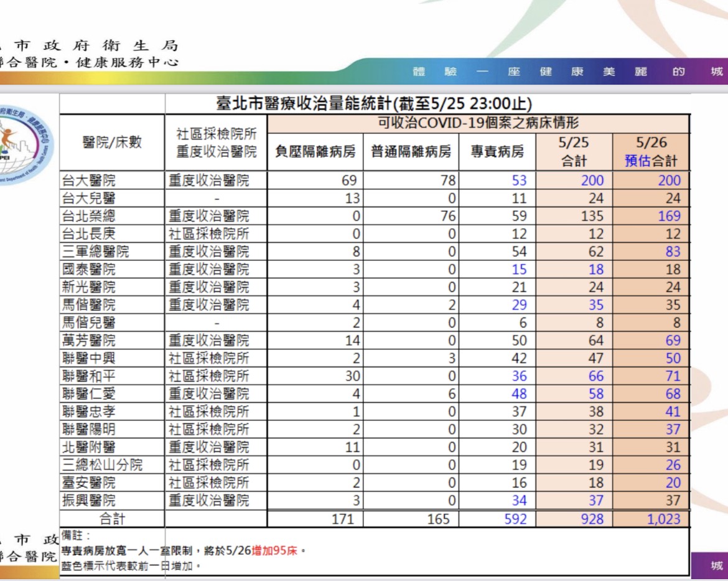Select the 聯醫陽明 row name
728x581 pixels.
(x=89, y=430)
